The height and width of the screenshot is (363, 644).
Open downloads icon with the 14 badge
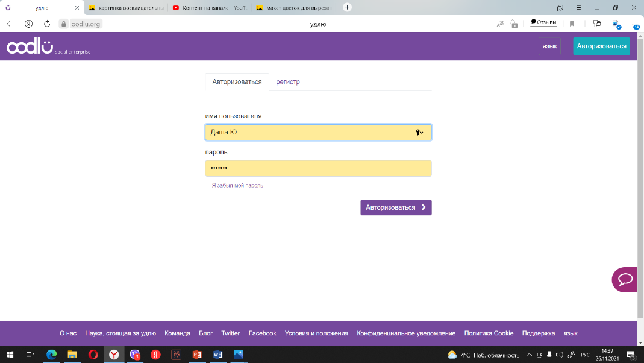[x=634, y=24]
